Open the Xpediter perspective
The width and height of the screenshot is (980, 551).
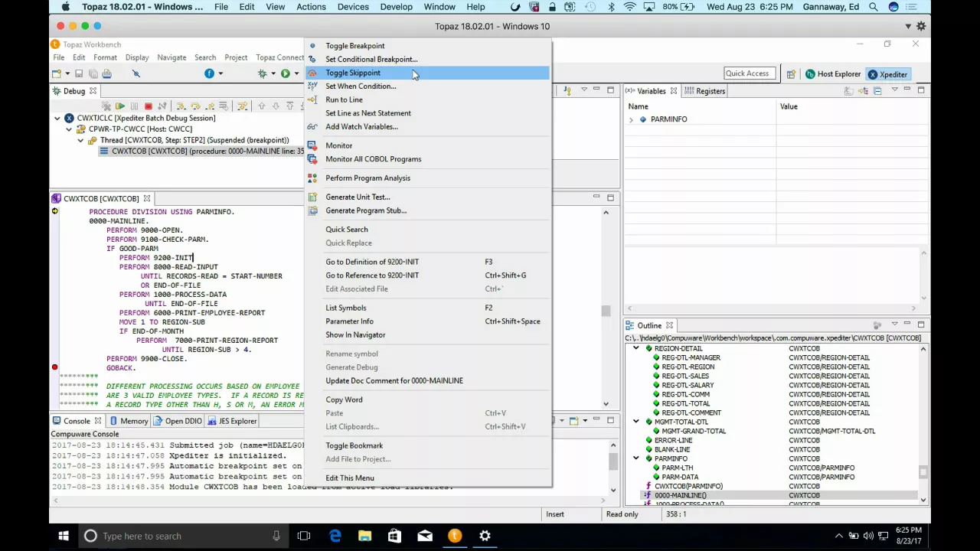tap(887, 74)
